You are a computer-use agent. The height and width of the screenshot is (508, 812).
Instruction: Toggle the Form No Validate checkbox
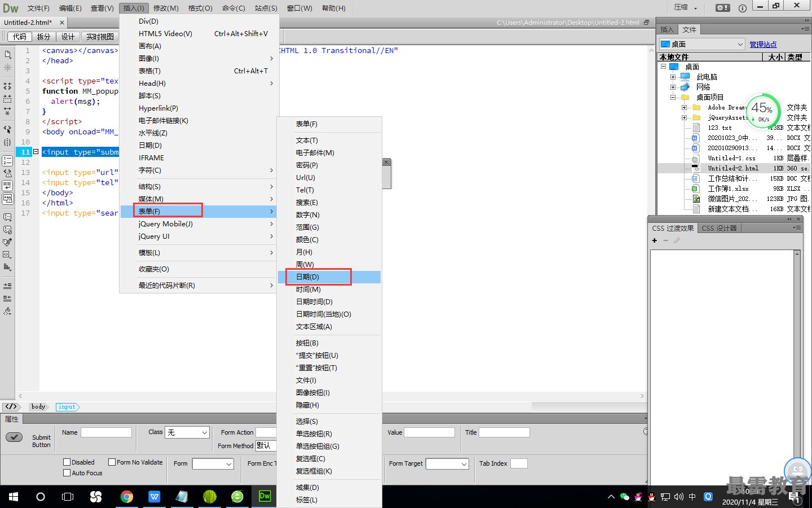(112, 462)
